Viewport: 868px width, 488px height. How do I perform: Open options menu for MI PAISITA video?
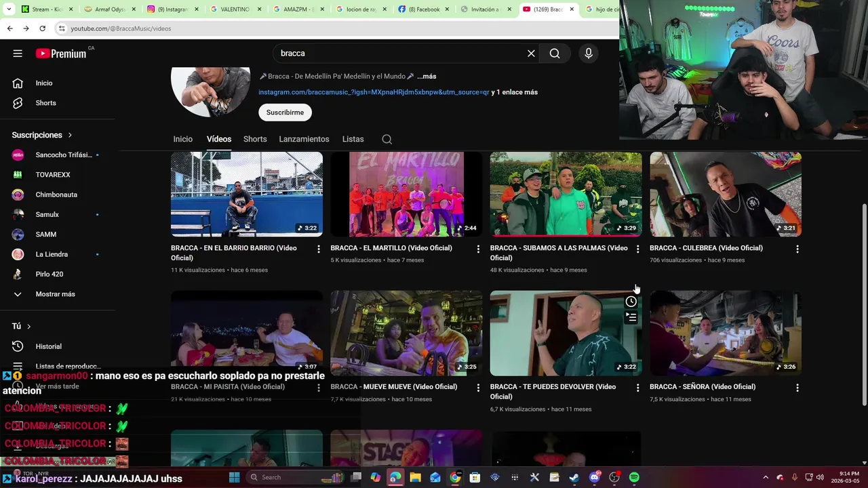coord(319,388)
